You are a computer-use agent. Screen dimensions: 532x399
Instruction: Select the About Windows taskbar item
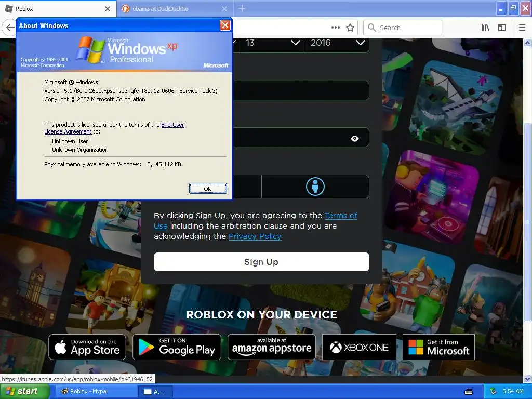(x=156, y=391)
